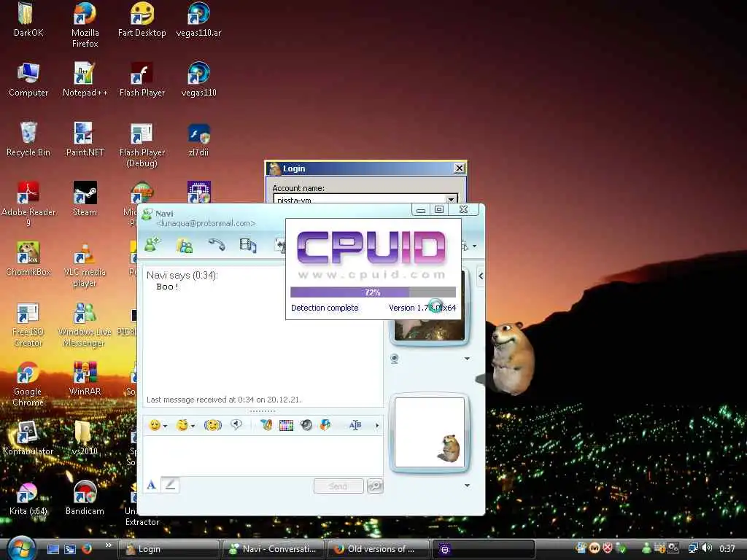This screenshot has width=747, height=560.
Task: Select the Login taskbar button
Action: tap(169, 549)
